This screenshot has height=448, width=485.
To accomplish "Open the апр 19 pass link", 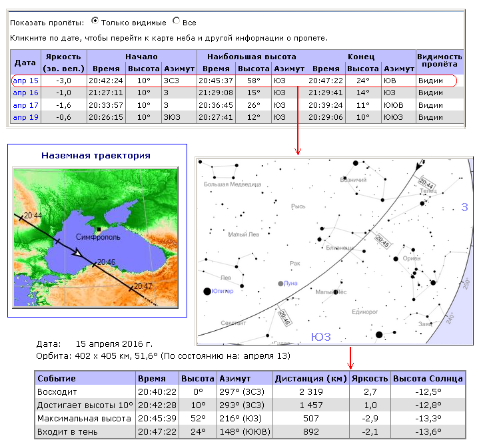I will pos(26,117).
